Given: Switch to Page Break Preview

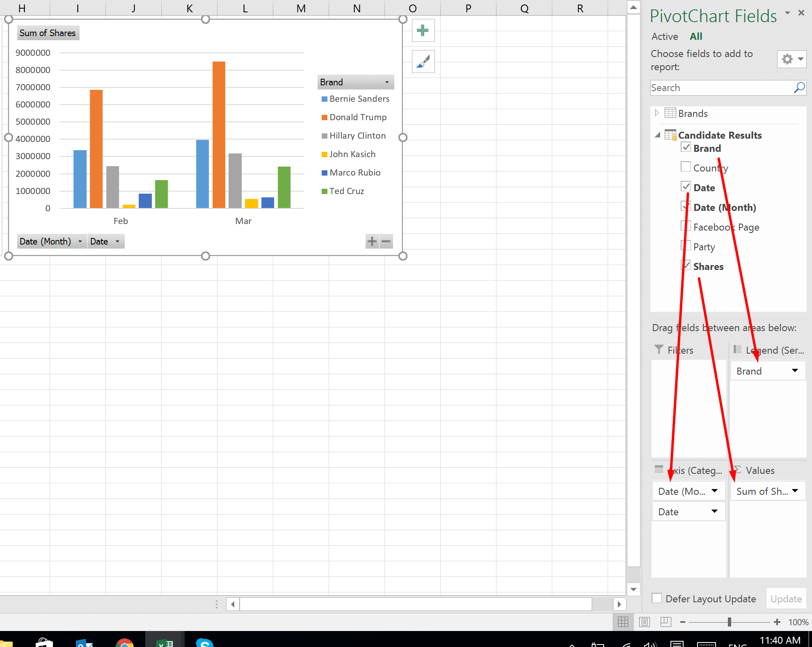Looking at the screenshot, I should coord(666,622).
